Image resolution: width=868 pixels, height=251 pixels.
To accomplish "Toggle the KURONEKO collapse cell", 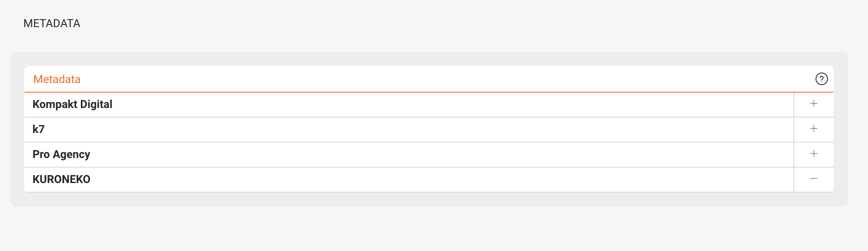I will click(x=814, y=180).
